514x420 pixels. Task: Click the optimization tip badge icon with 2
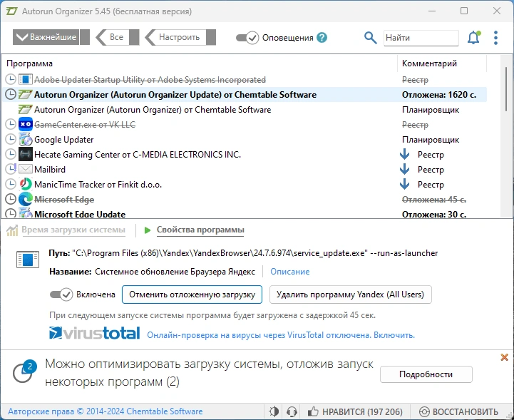(24, 371)
